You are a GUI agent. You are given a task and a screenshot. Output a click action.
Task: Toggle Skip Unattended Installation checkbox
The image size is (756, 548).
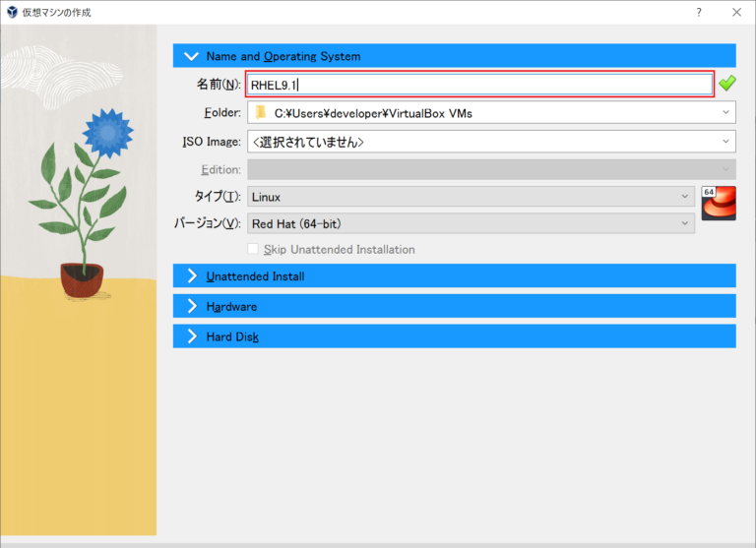click(254, 250)
